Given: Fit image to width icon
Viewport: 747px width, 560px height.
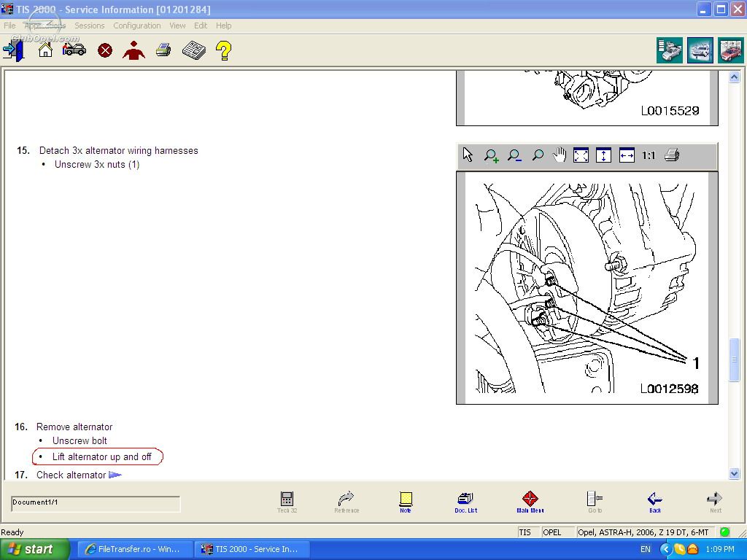Looking at the screenshot, I should [627, 155].
